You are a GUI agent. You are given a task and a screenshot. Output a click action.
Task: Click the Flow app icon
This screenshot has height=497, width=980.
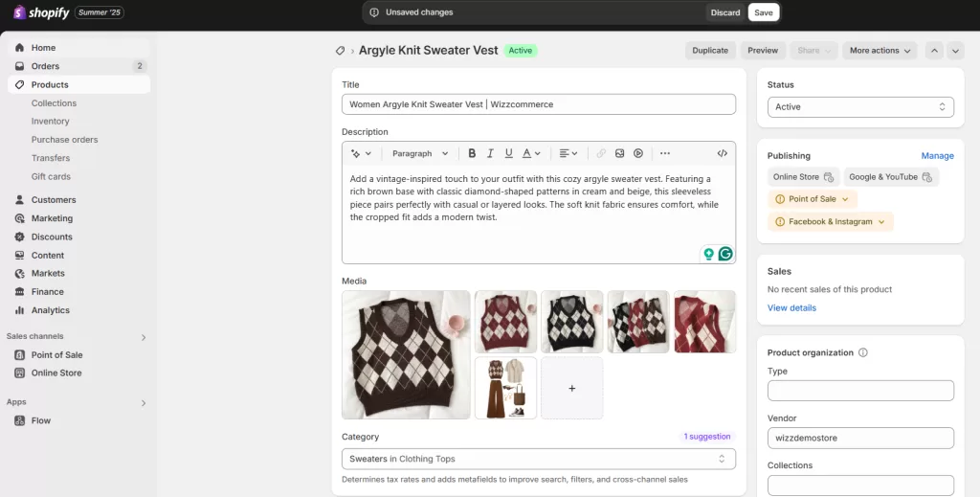(19, 420)
